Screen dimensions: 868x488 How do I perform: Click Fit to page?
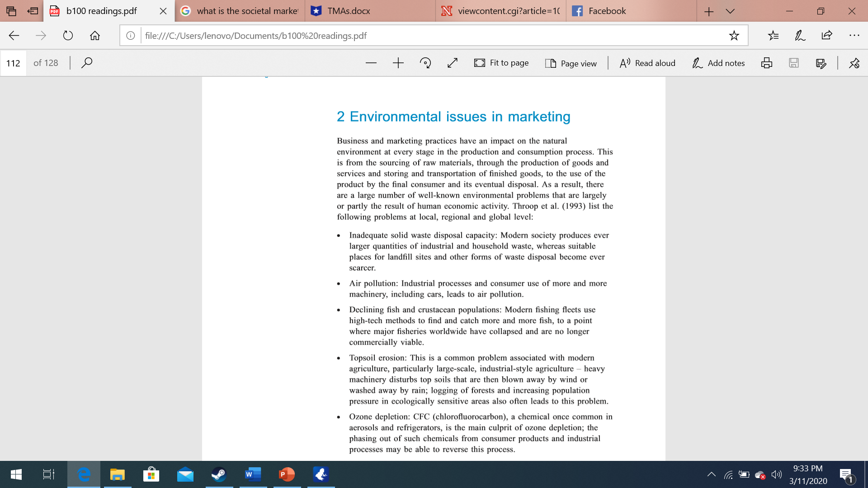501,63
